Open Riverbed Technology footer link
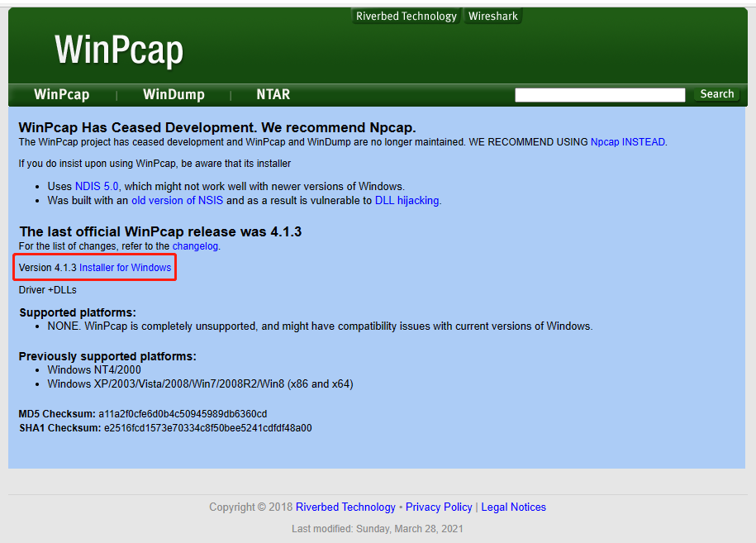The width and height of the screenshot is (756, 543). [x=345, y=507]
